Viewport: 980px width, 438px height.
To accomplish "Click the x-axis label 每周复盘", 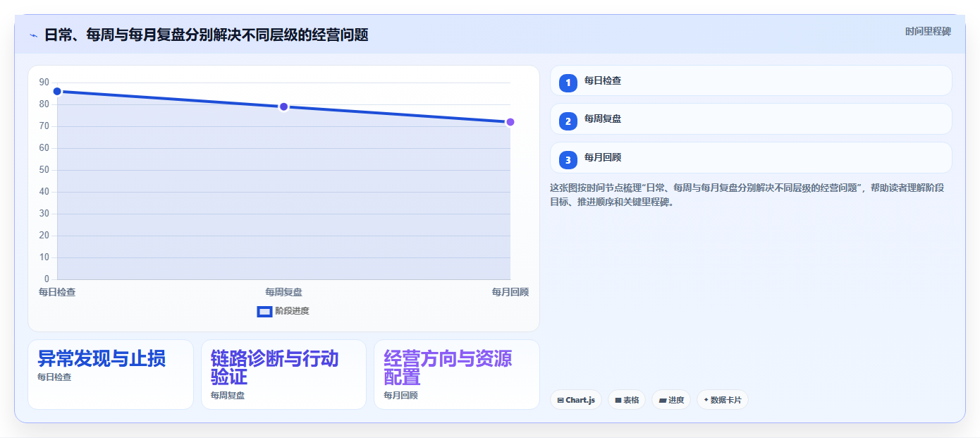I will [x=283, y=292].
